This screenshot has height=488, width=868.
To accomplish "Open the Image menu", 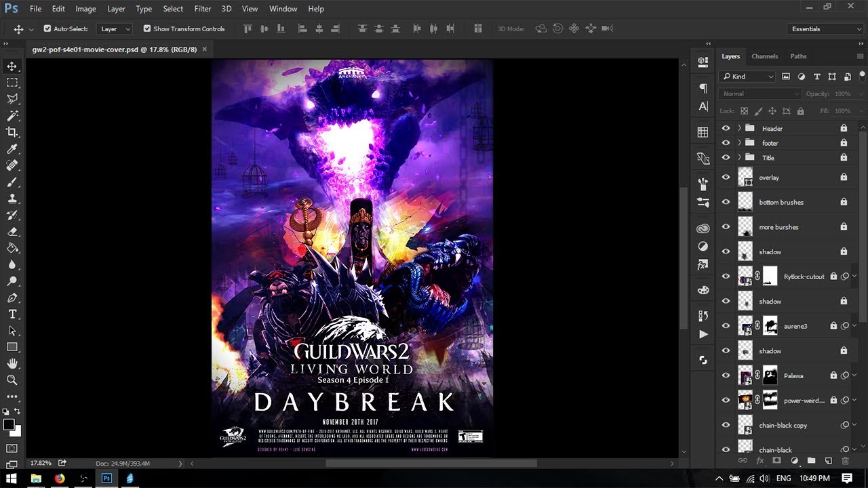I will point(85,9).
